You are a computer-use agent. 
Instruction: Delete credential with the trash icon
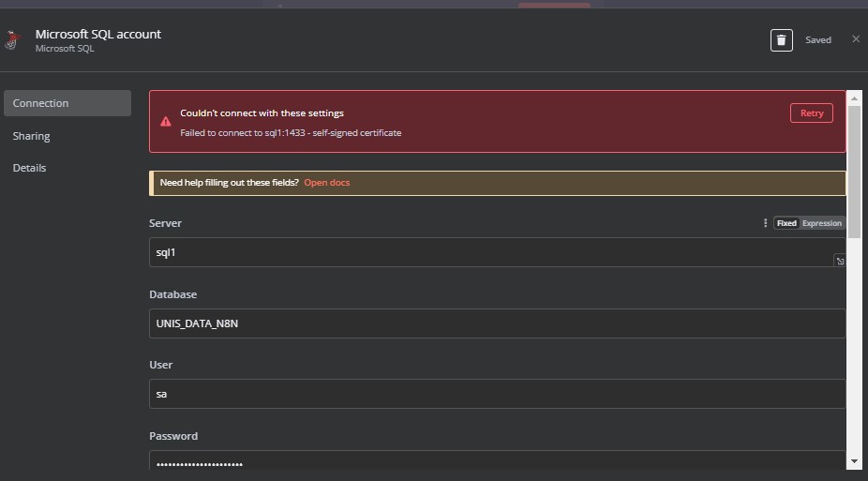click(x=781, y=40)
